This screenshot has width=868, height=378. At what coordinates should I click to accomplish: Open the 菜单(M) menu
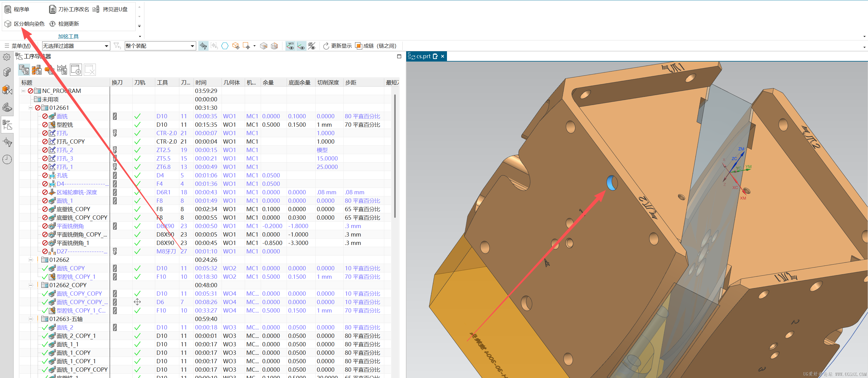click(x=17, y=46)
